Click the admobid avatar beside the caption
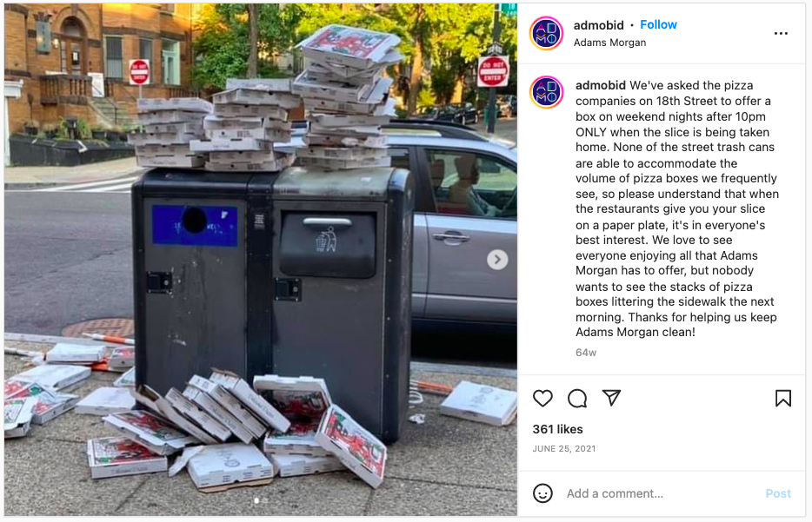The width and height of the screenshot is (812, 522). coord(546,92)
